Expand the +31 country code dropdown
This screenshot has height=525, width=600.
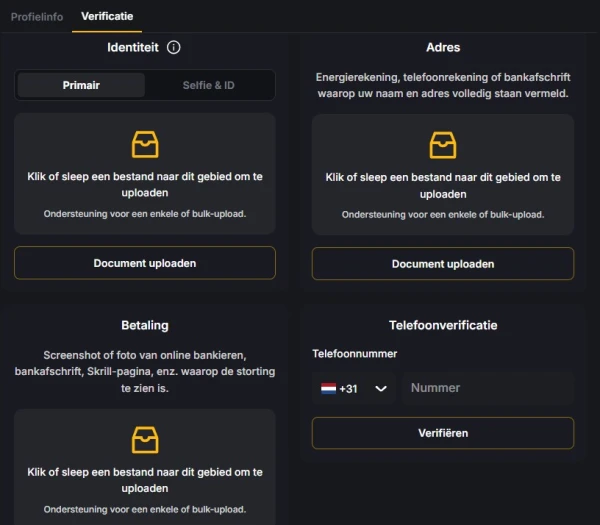click(x=380, y=388)
